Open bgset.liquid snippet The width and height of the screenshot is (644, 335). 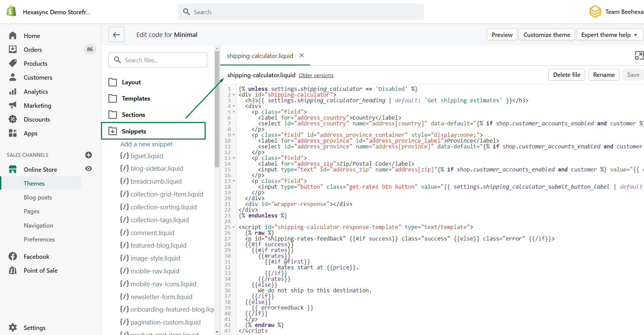tap(142, 156)
